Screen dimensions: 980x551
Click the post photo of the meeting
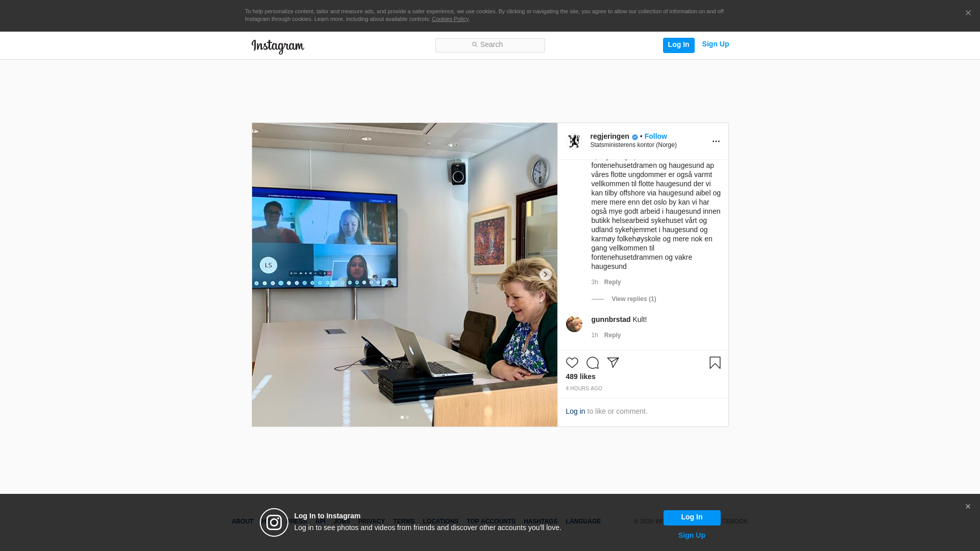(404, 274)
